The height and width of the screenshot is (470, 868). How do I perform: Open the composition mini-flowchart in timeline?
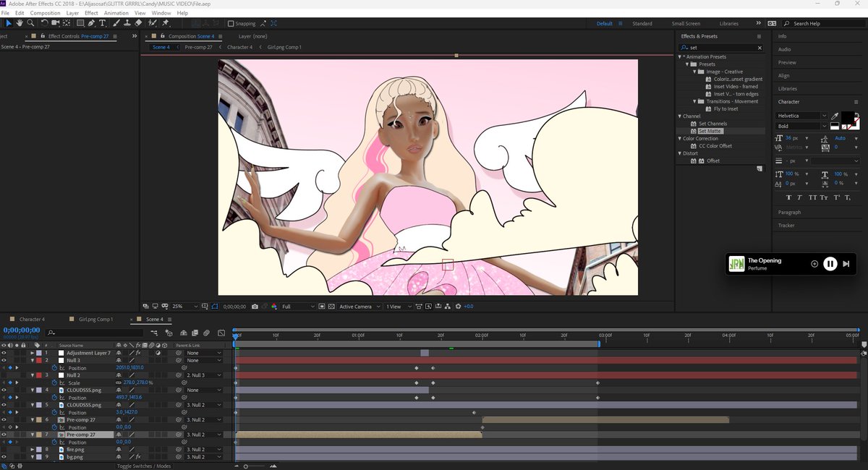coord(154,333)
